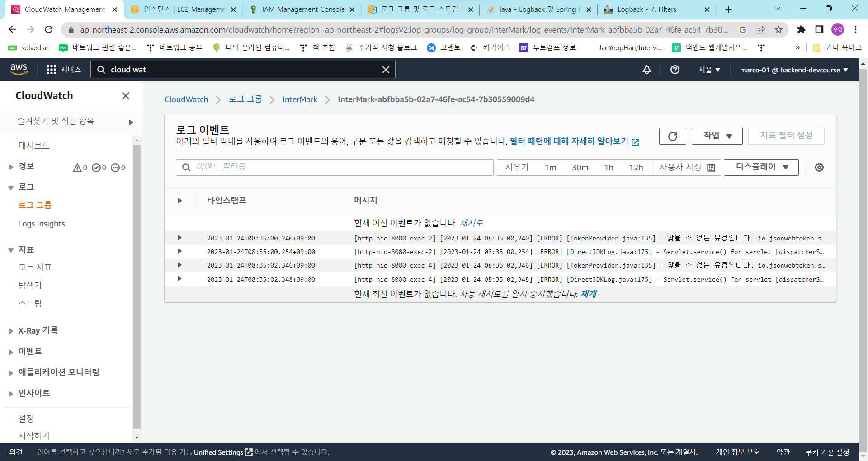
Task: Click the AWS logo home icon
Action: point(19,69)
